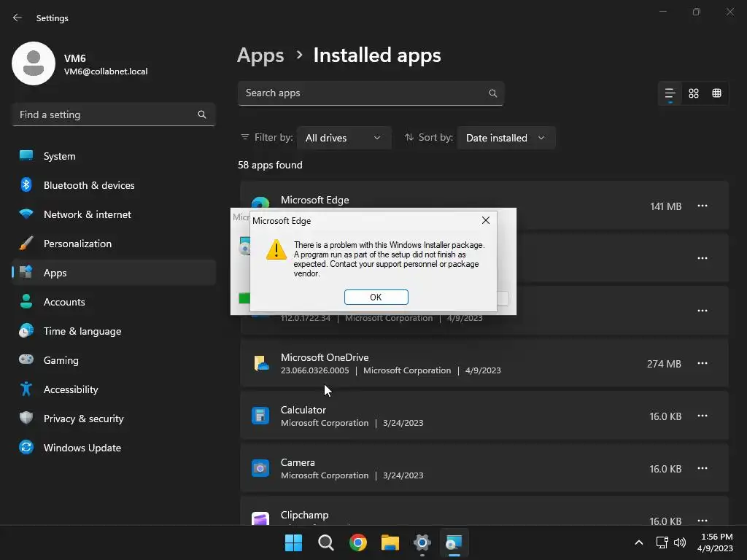Open System settings

click(x=113, y=156)
